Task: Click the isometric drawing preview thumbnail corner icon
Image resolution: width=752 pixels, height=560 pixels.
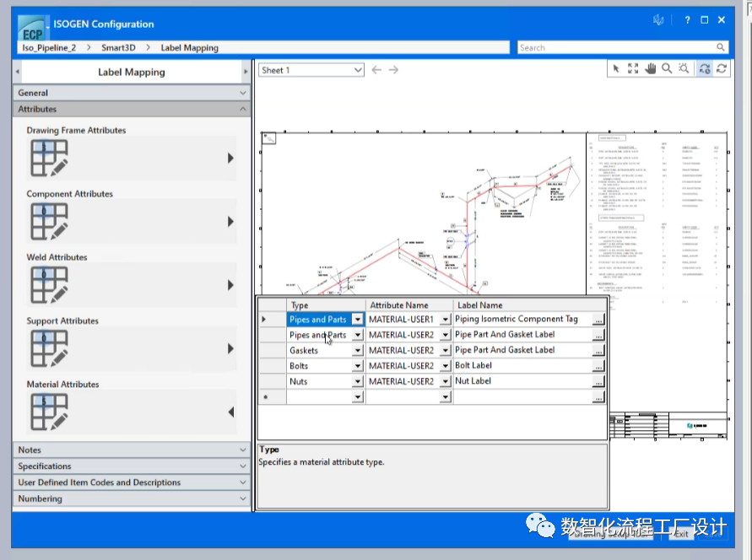Action: [x=269, y=138]
